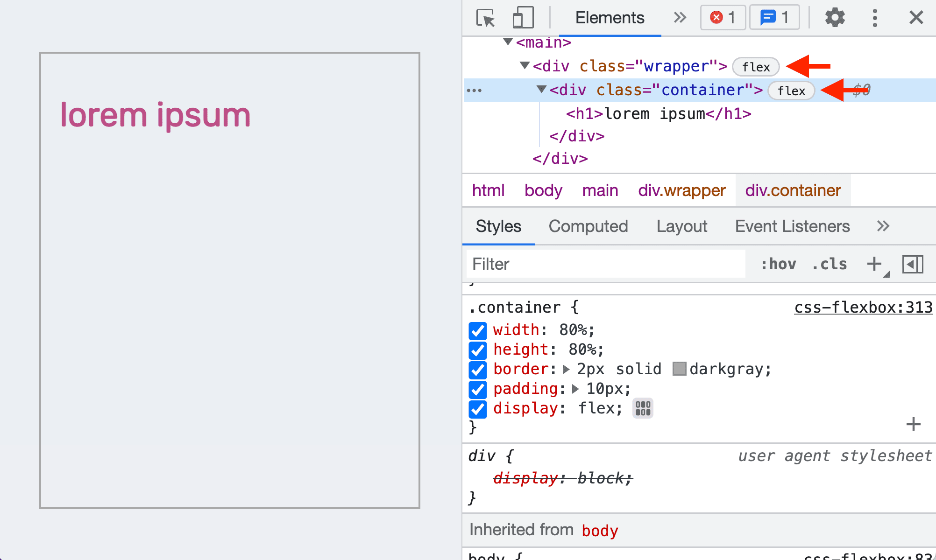Switch to the Computed tab
The height and width of the screenshot is (560, 936).
click(589, 224)
